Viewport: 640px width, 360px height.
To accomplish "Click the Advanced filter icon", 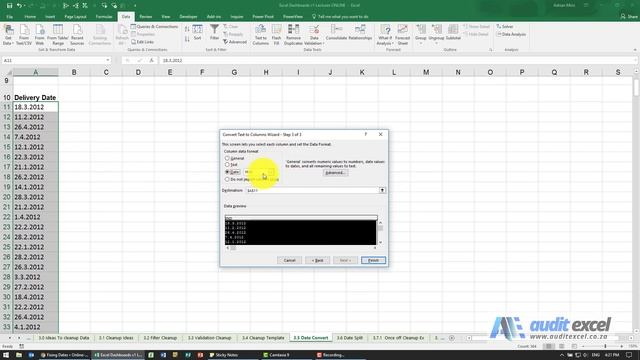I will [235, 42].
